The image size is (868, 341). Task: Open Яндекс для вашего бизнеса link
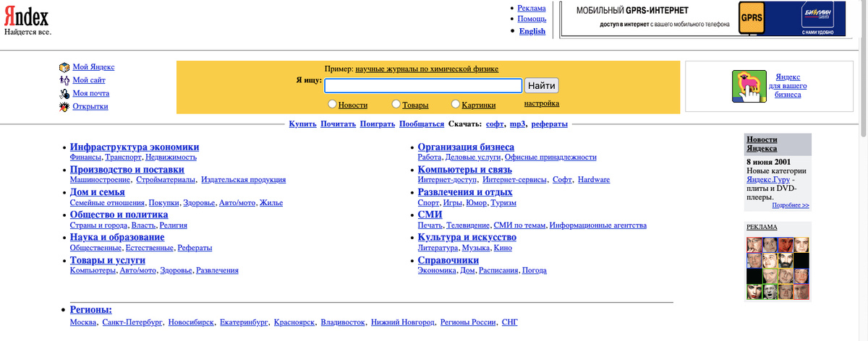788,85
